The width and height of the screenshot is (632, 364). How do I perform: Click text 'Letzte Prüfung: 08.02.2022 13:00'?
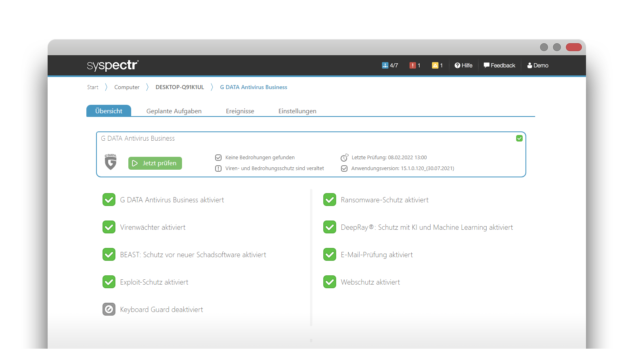[389, 158]
